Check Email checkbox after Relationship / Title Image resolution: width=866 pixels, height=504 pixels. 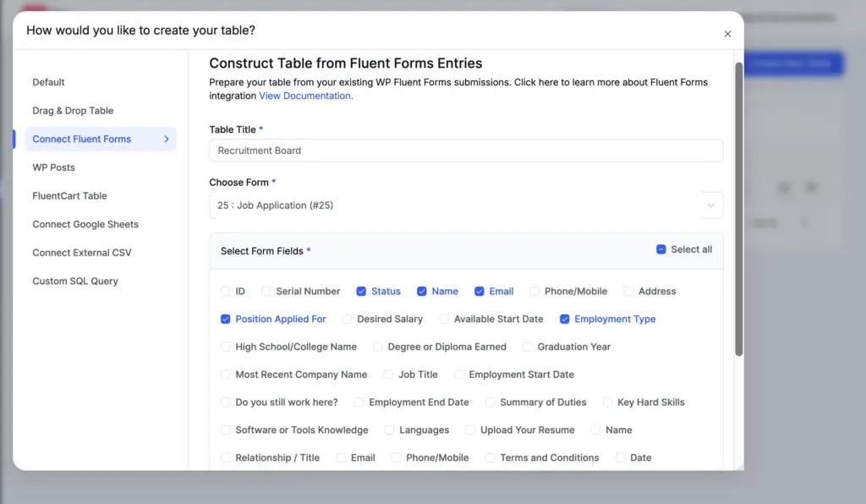pyautogui.click(x=341, y=457)
